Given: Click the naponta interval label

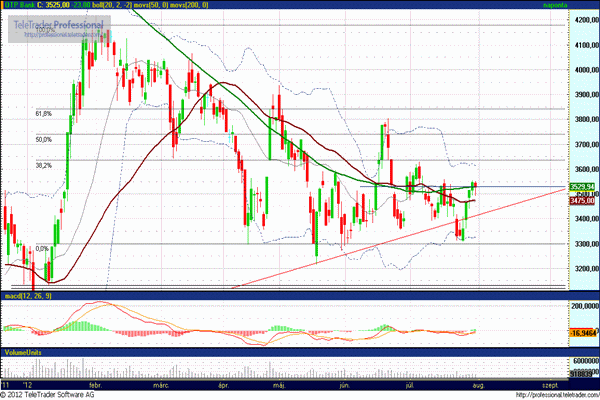Looking at the screenshot, I should [555, 5].
